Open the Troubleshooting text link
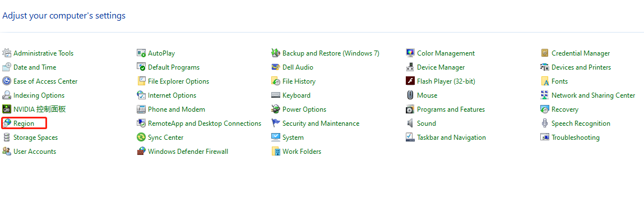644x215 pixels. pos(576,138)
